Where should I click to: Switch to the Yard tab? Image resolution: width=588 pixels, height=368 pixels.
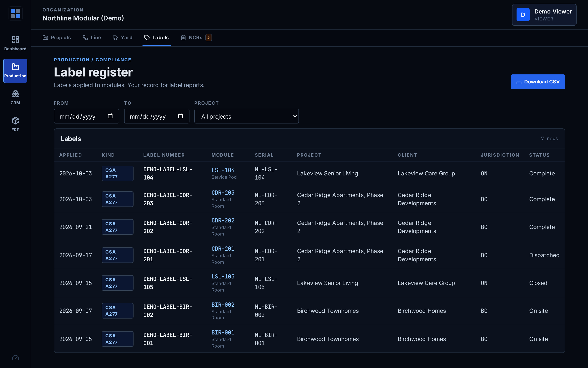pos(122,37)
